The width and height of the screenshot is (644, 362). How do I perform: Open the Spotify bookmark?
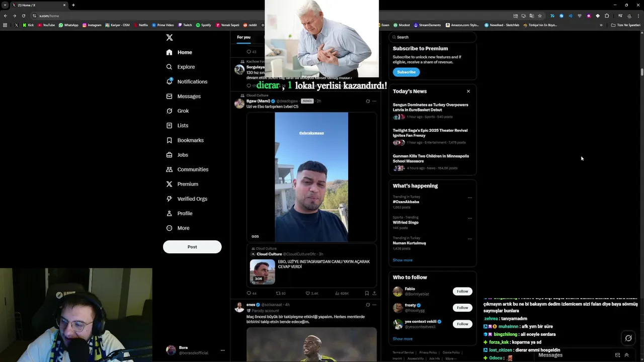click(x=203, y=25)
